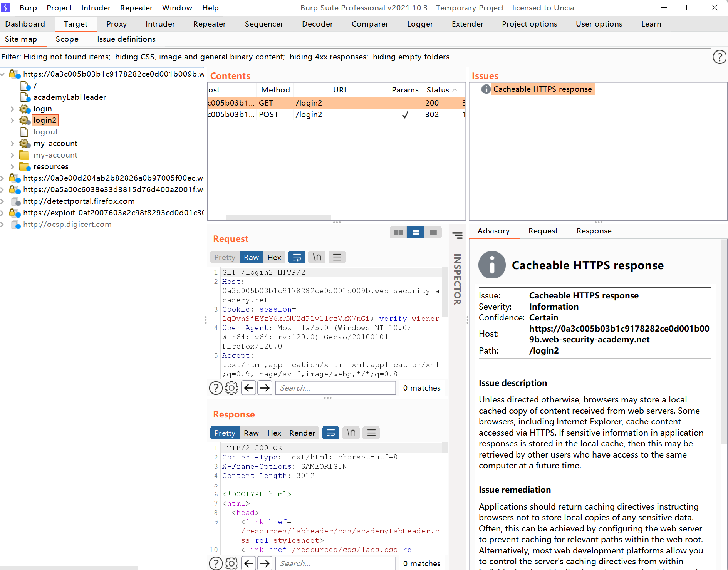Screen dimensions: 728x570
Task: Sort contents by Method column
Action: 275,90
